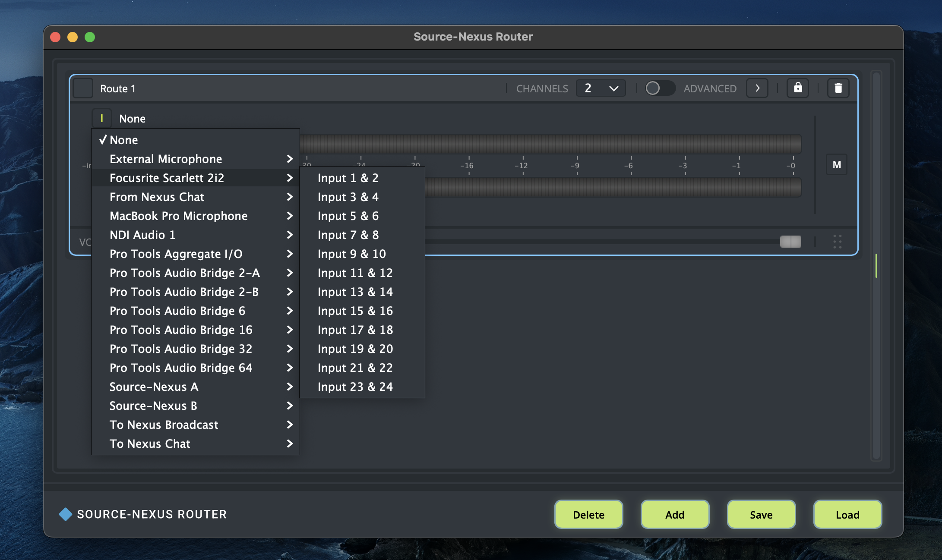Viewport: 942px width, 560px height.
Task: Click the input indicator icon beside None
Action: (102, 118)
